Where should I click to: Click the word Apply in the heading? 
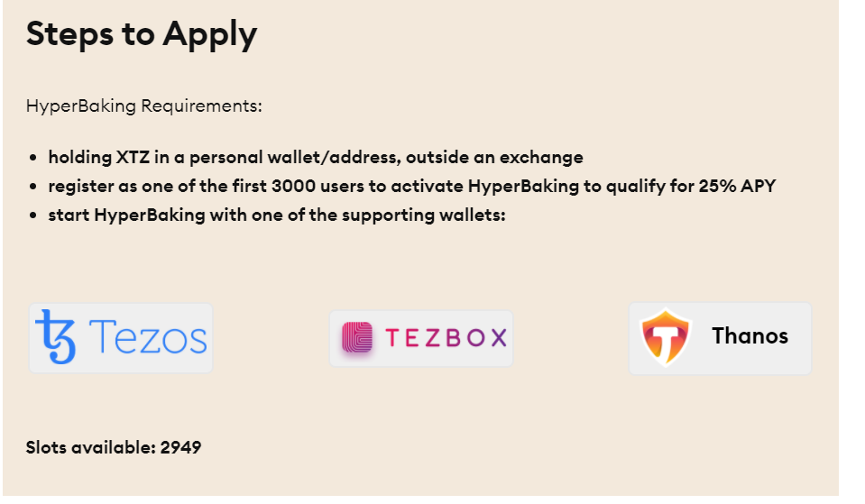[x=210, y=35]
